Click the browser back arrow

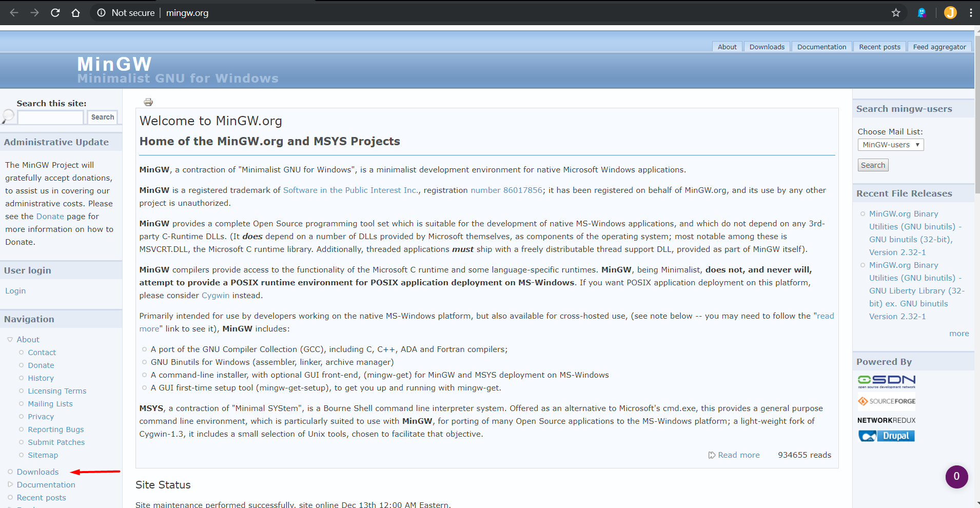14,13
